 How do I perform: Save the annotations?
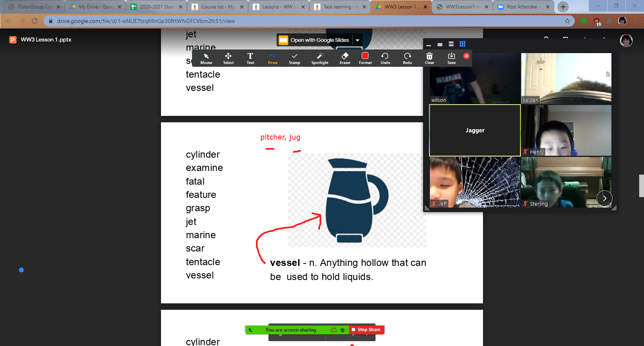coord(452,58)
